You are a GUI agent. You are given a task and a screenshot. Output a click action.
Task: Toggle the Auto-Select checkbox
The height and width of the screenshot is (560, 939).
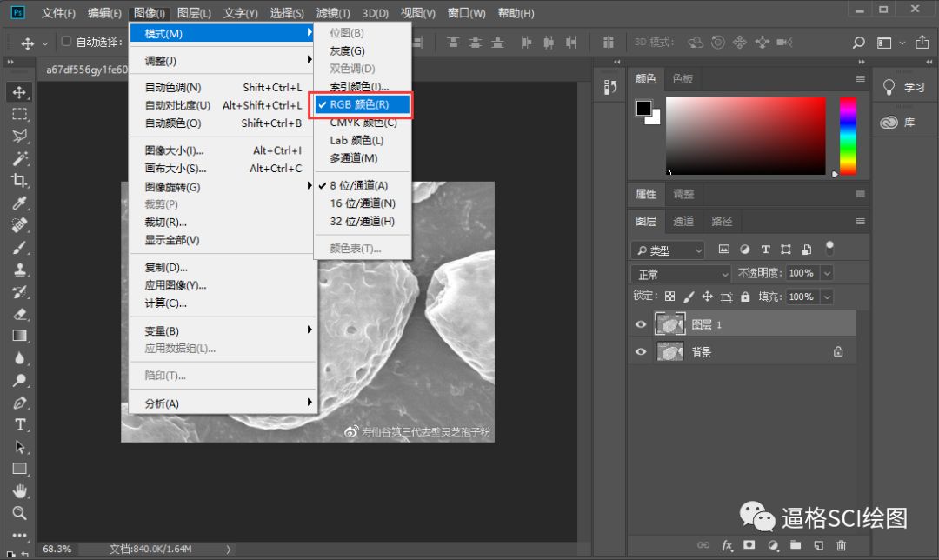click(x=66, y=42)
